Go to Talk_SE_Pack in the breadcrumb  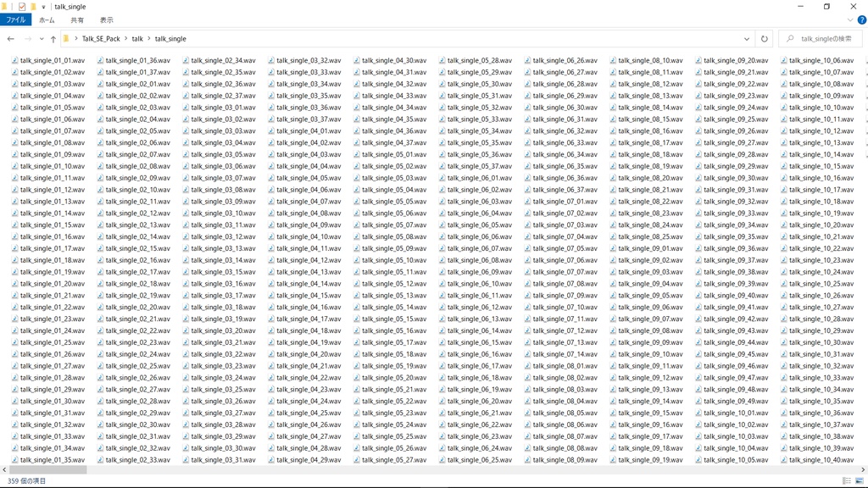(x=101, y=39)
